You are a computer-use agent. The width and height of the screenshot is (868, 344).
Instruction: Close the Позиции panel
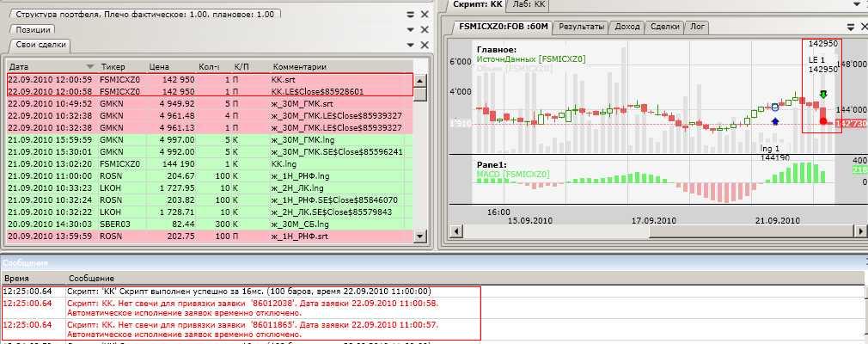pyautogui.click(x=425, y=29)
